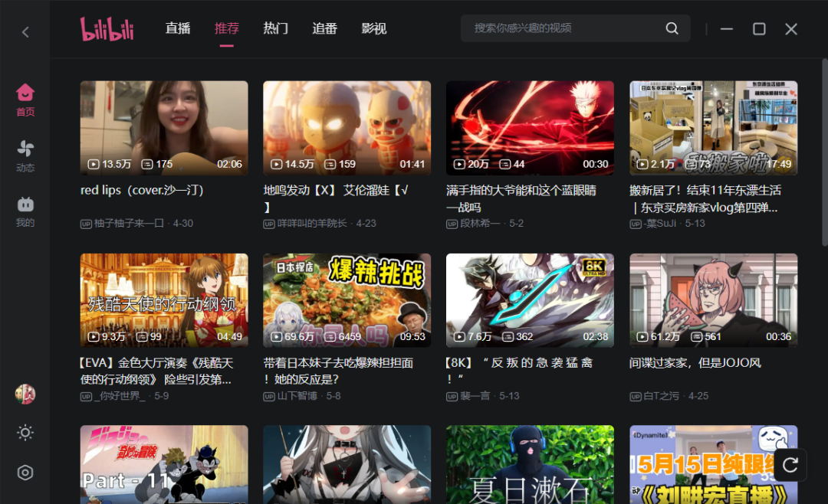
Task: Open uploader 白T之污
Action: click(661, 396)
